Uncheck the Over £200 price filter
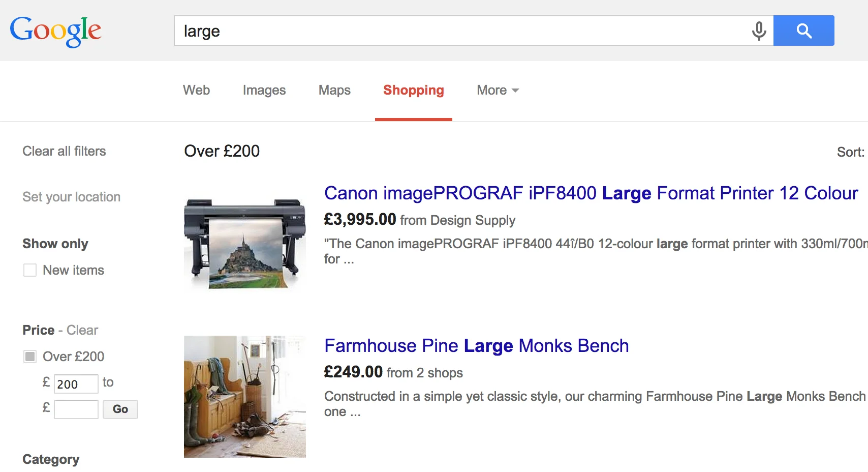868x472 pixels. pyautogui.click(x=30, y=357)
